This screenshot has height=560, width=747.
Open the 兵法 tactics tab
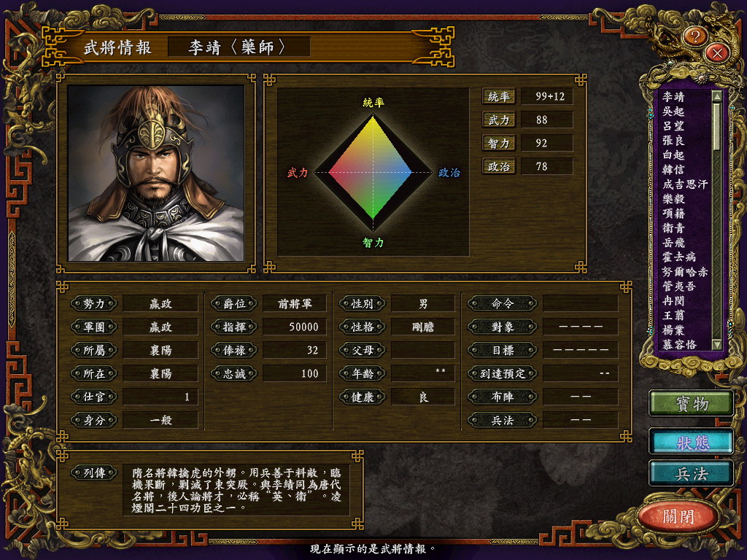692,473
